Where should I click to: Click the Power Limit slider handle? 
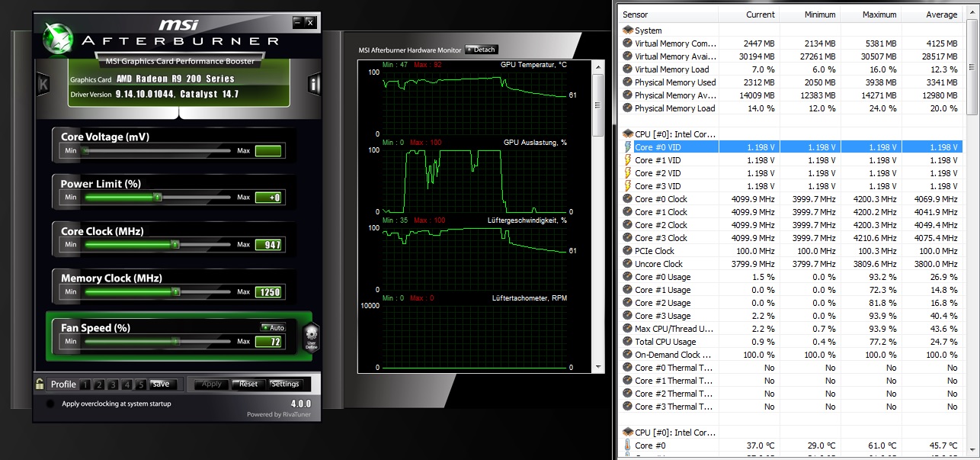click(x=158, y=198)
